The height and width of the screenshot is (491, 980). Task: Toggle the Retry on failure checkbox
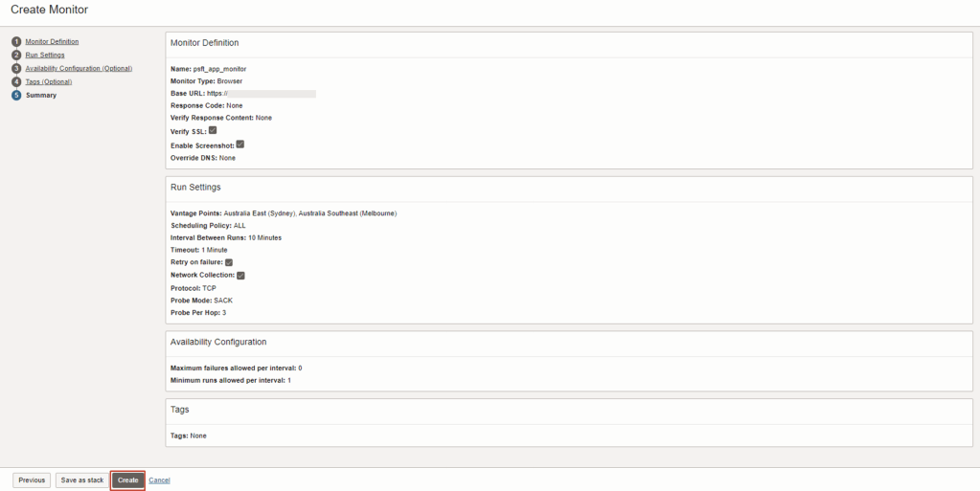pyautogui.click(x=229, y=262)
